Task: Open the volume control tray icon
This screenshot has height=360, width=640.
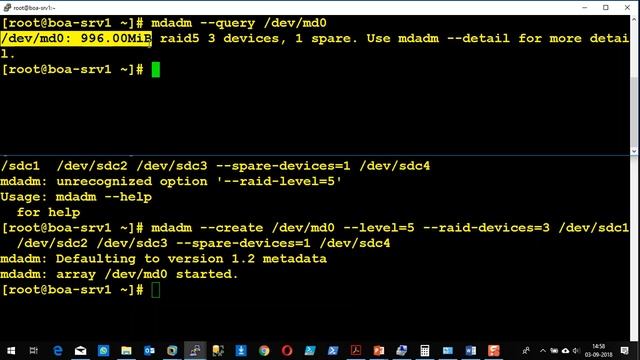Action: pyautogui.click(x=576, y=351)
